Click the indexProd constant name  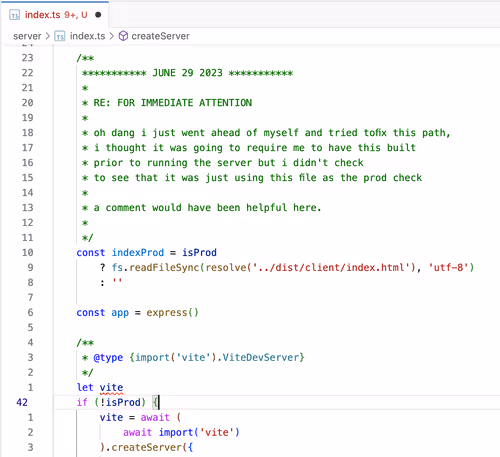[x=138, y=253]
